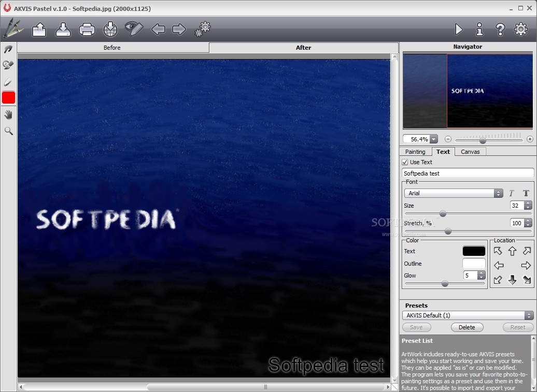Select the Hand pan tool
The image size is (537, 392).
8,115
